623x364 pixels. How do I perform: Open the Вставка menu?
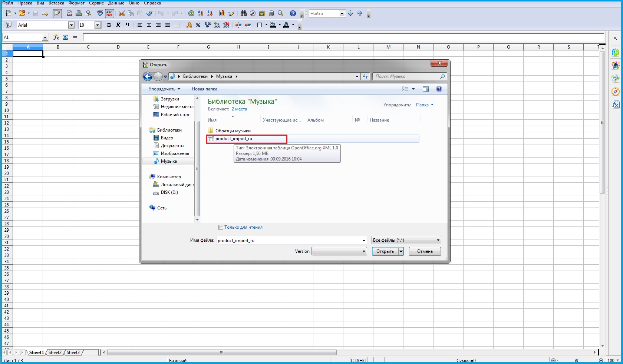pyautogui.click(x=56, y=3)
